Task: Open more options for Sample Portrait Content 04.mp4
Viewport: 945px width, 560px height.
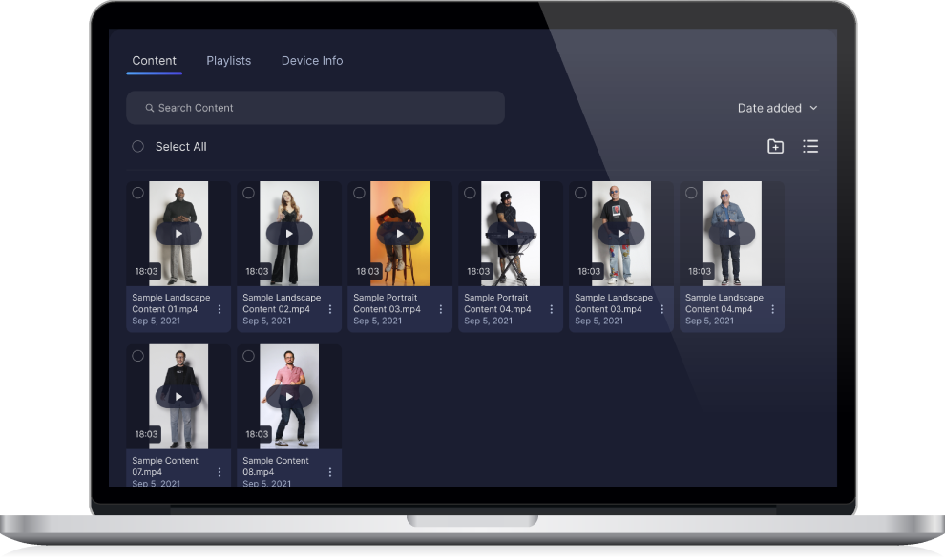Action: pos(552,309)
